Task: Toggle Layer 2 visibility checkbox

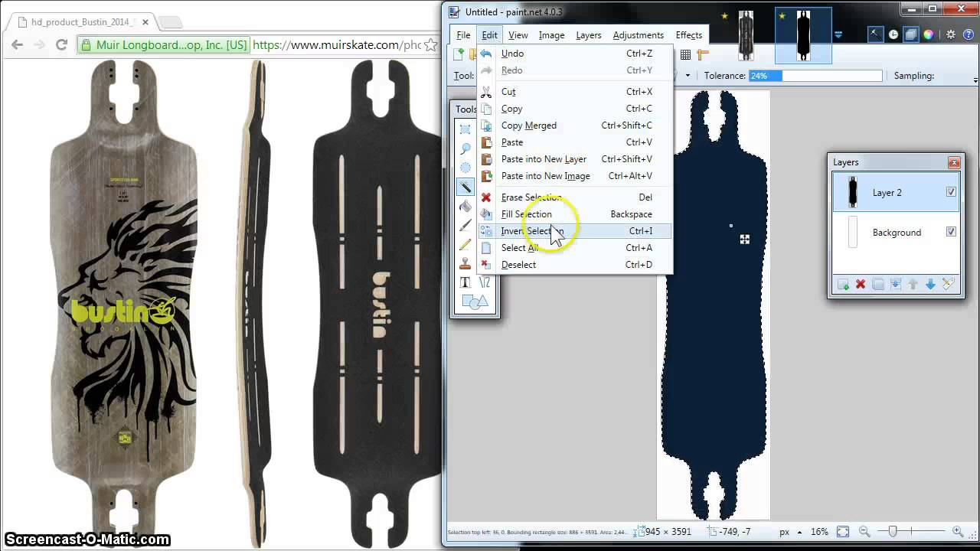Action: tap(951, 192)
